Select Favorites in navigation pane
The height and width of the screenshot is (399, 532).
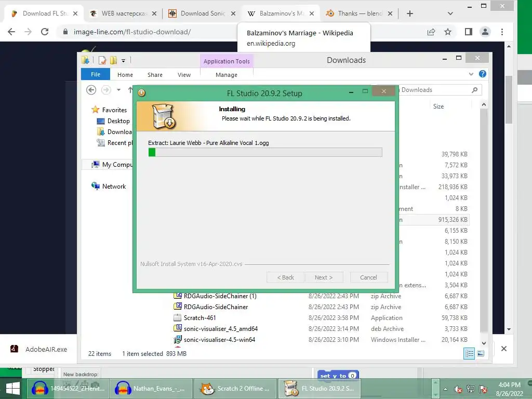(109, 110)
